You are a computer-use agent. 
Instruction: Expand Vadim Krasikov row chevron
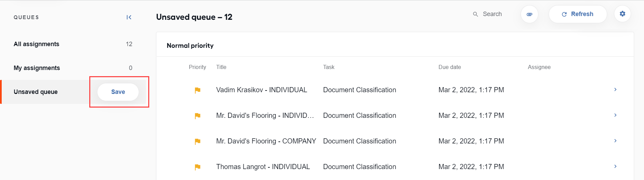pos(615,89)
